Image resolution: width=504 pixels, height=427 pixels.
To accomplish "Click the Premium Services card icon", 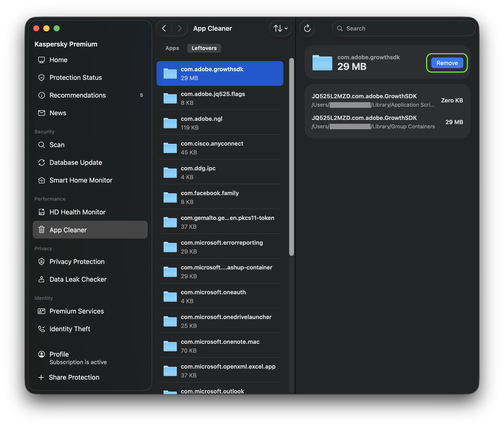I will pos(41,311).
